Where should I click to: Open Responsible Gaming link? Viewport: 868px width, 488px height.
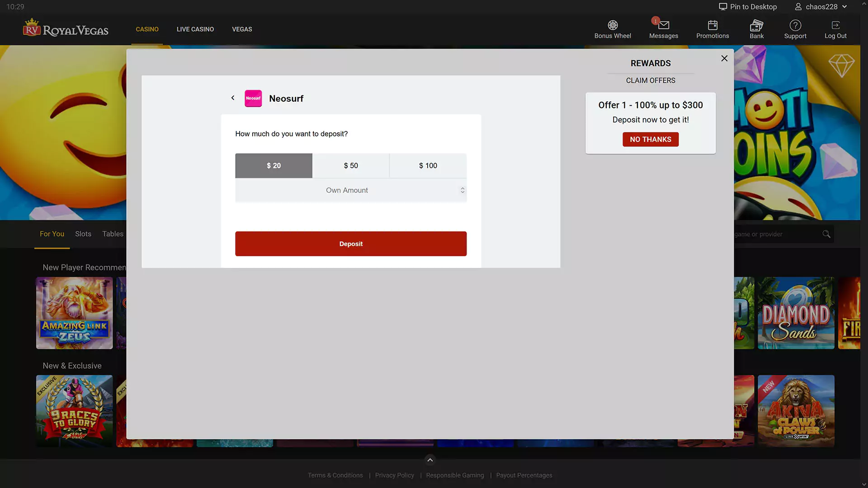[x=455, y=475]
